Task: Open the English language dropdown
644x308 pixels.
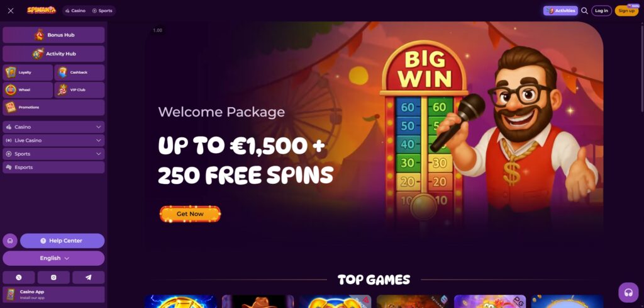Action: tap(53, 258)
